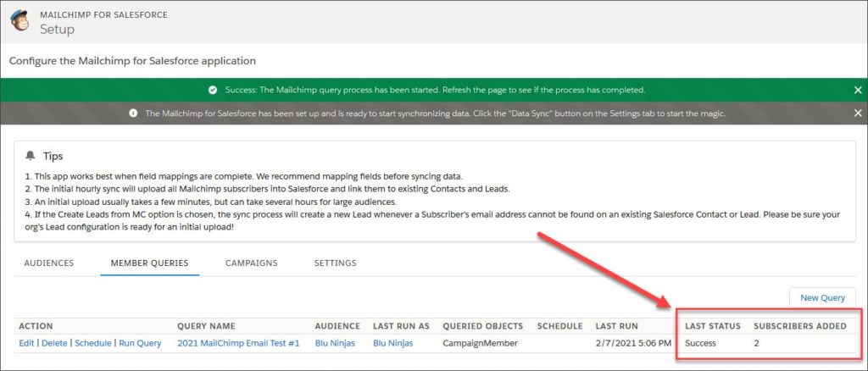Run Query for 2021 MailChimp Email Test

140,343
